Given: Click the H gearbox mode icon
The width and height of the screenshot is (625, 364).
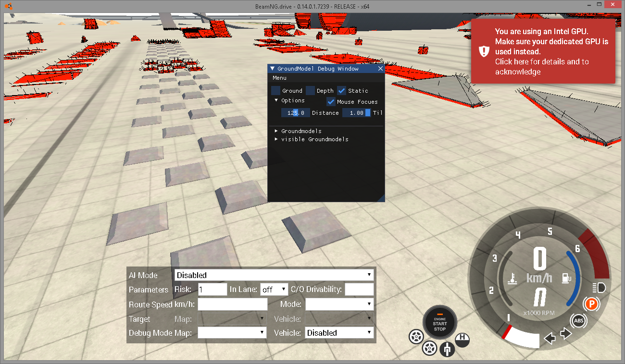Looking at the screenshot, I should [462, 340].
